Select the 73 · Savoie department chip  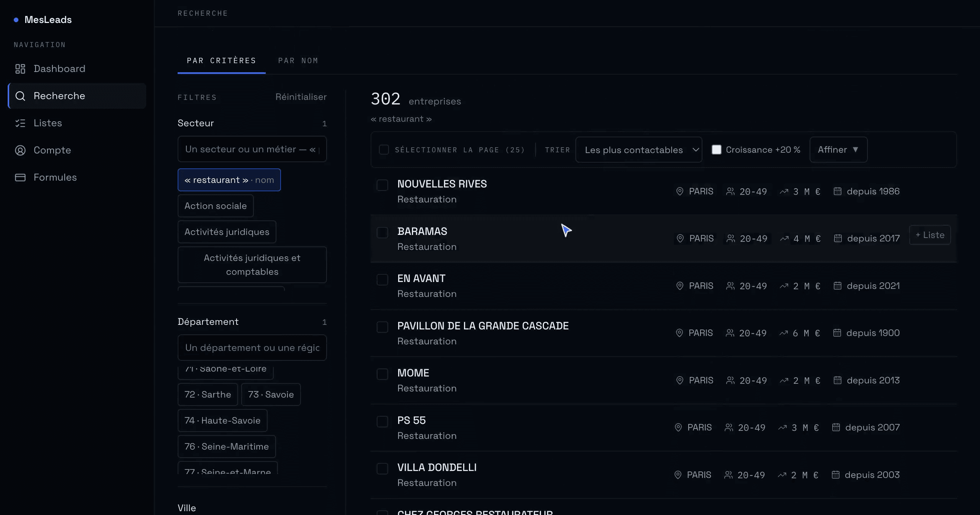(x=271, y=394)
